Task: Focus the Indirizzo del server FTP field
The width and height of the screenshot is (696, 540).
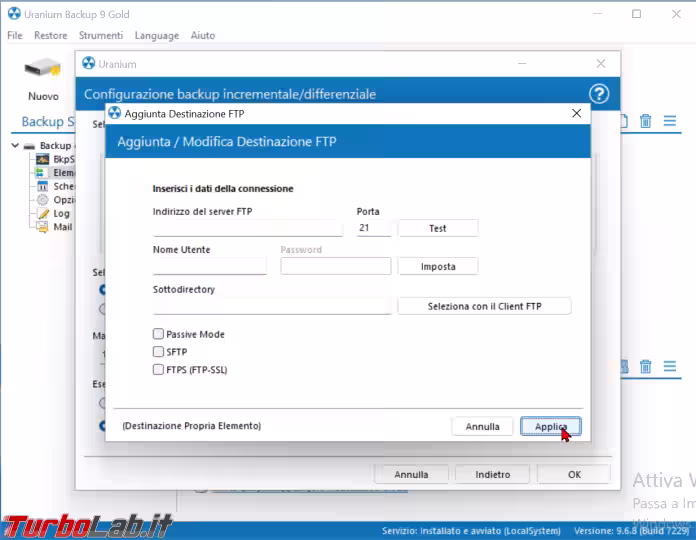Action: tap(248, 228)
